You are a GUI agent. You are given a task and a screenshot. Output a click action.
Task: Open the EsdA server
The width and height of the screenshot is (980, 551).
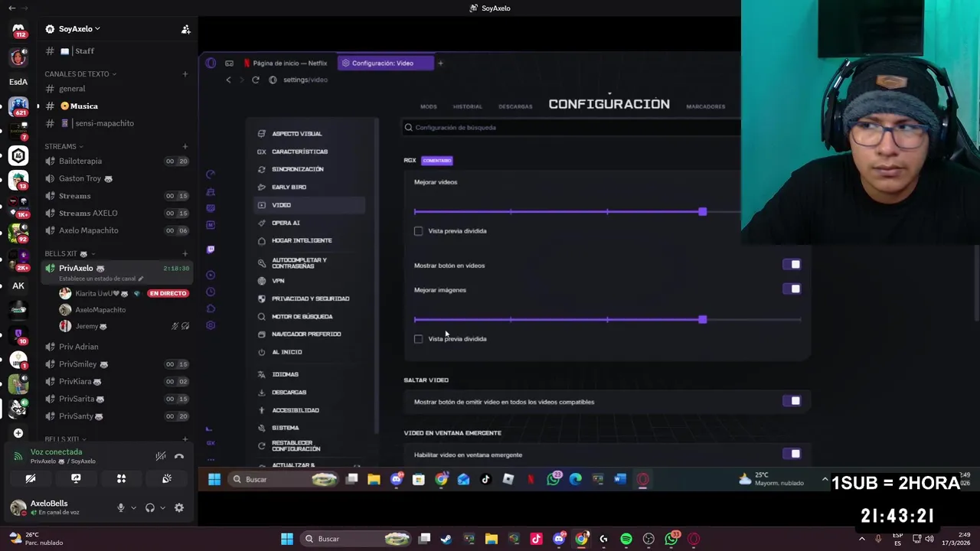coord(18,82)
